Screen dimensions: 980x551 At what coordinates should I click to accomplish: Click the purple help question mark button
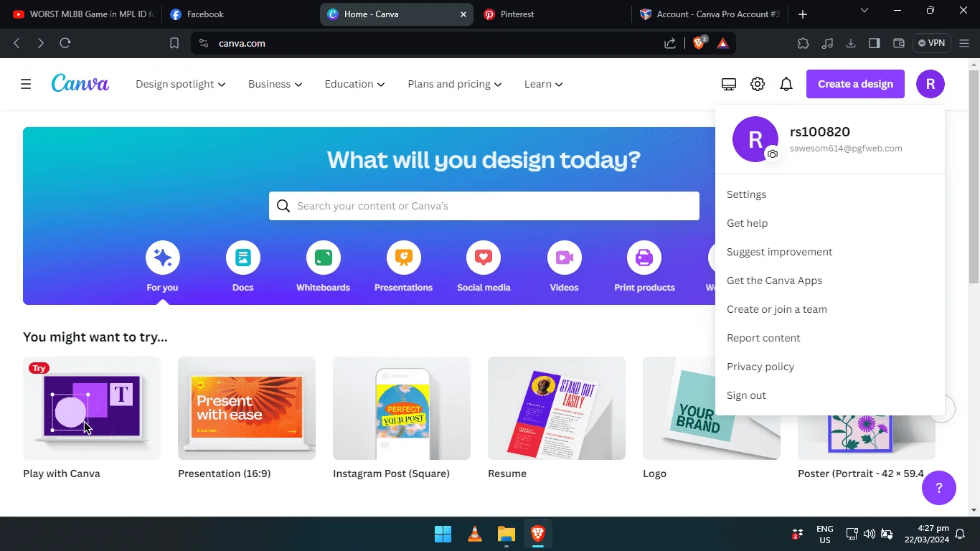coord(939,488)
